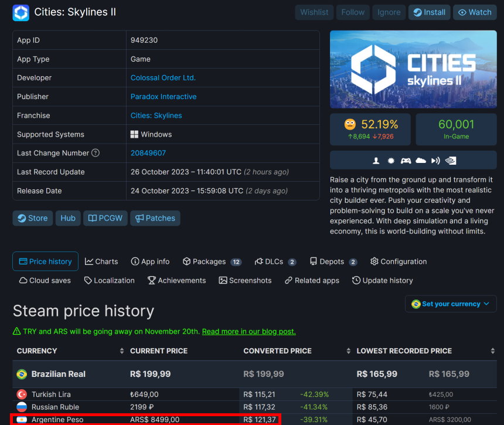Open the App info tab
This screenshot has width=504, height=425.
pyautogui.click(x=150, y=261)
